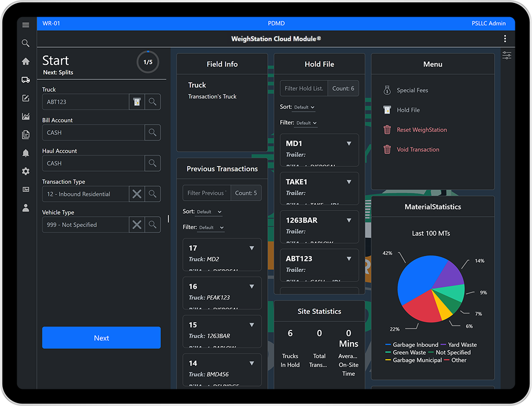This screenshot has height=406, width=532.
Task: Click the Transaction Type input field
Action: (86, 194)
